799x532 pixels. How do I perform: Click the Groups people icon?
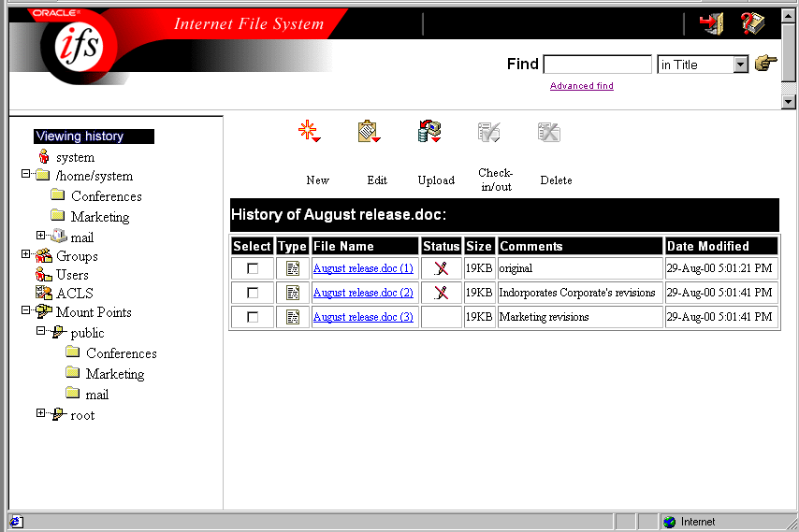click(44, 255)
